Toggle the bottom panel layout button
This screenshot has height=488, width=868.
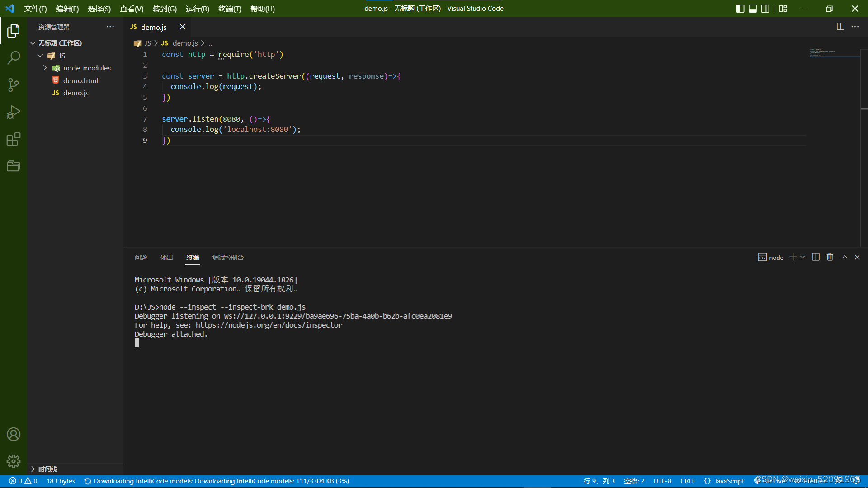pyautogui.click(x=753, y=9)
